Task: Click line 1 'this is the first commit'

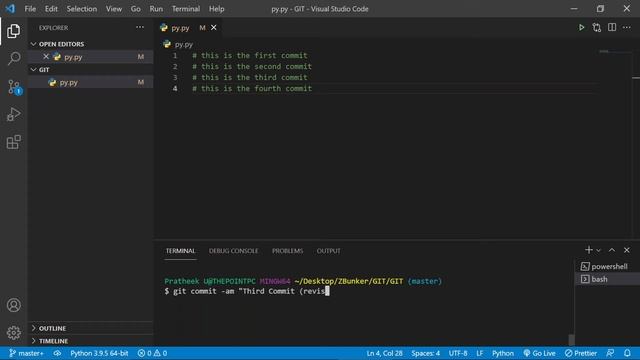Action: [x=250, y=56]
